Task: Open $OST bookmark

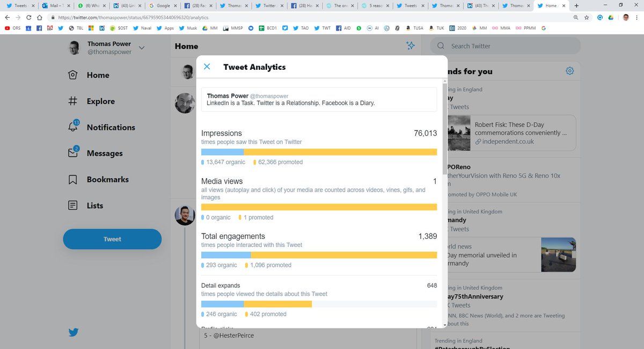Action: point(119,27)
